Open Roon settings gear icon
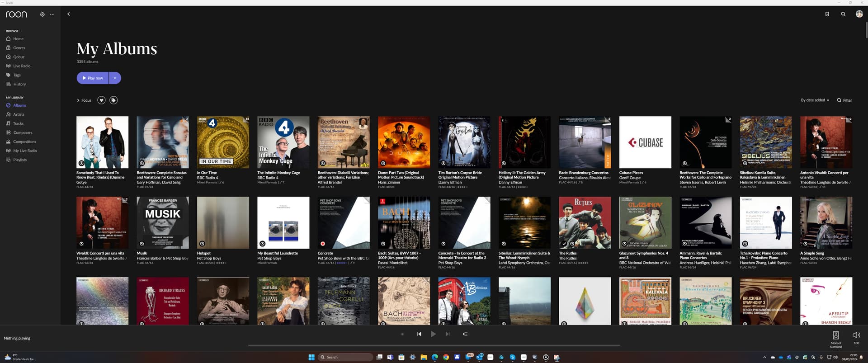Image resolution: width=868 pixels, height=363 pixels. coord(42,14)
